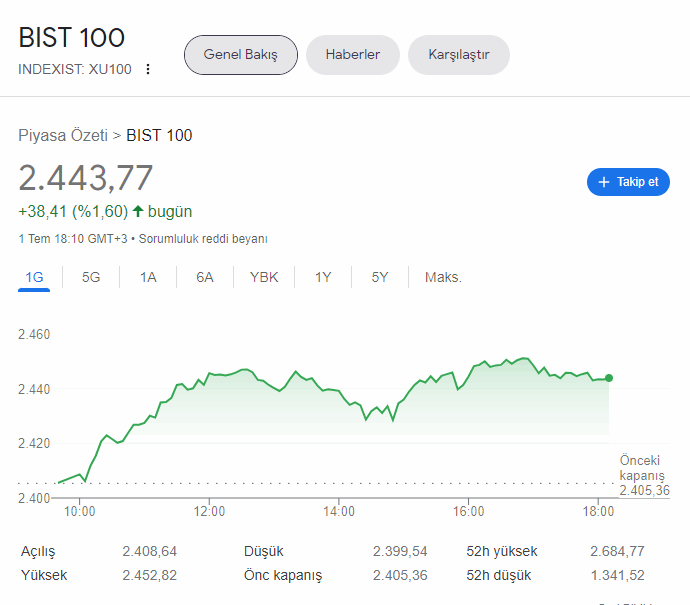
Task: Click the Yüksek label
Action: (44, 576)
